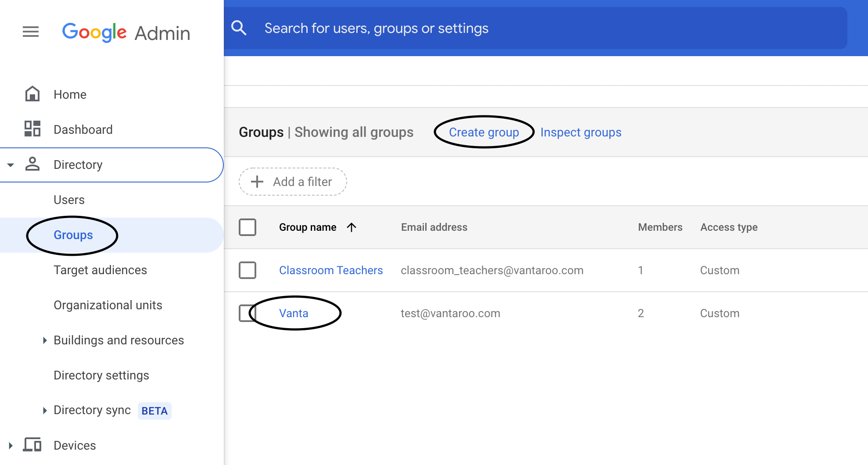Click the Devices icon in sidebar

coord(32,445)
